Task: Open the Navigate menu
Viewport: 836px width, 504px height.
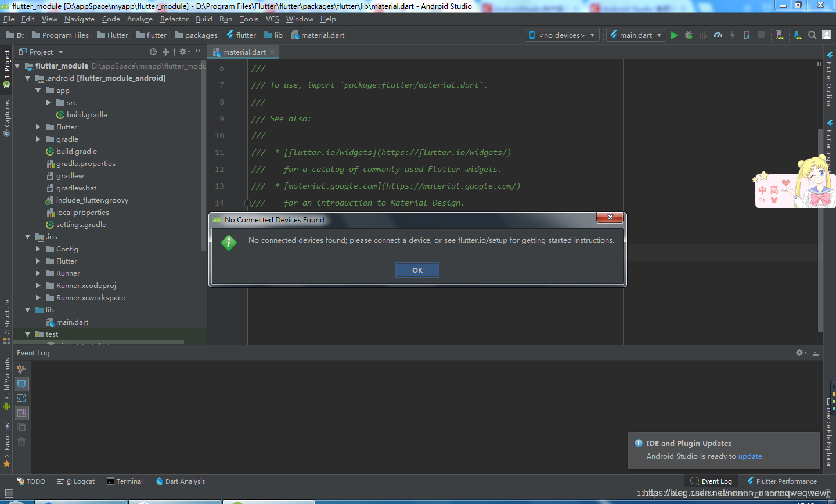Action: click(x=80, y=19)
